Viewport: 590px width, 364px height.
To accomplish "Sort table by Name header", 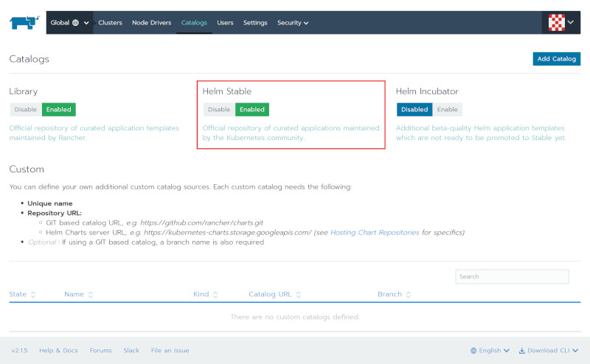I will (74, 294).
